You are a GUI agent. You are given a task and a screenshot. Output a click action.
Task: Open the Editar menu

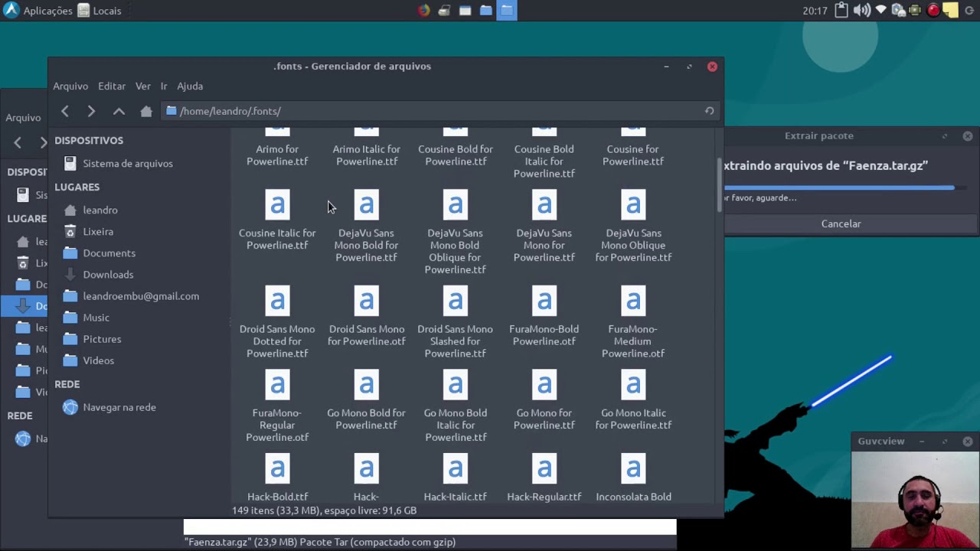(112, 86)
